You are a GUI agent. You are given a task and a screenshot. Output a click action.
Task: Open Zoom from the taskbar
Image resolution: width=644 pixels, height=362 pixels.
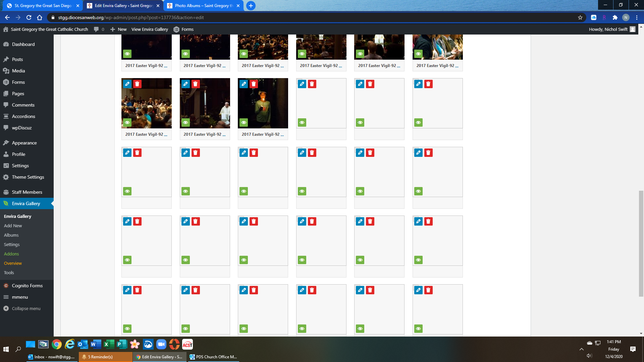[161, 344]
